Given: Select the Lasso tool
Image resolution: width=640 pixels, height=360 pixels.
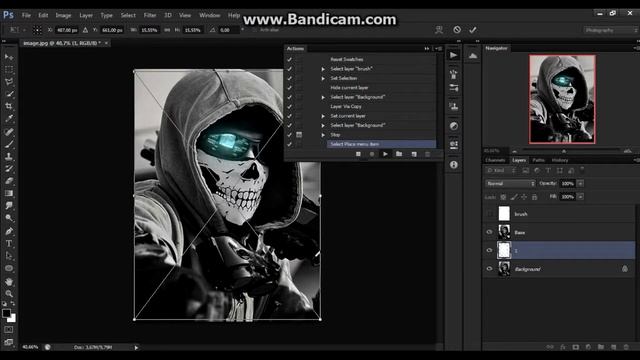Looking at the screenshot, I should (x=9, y=82).
